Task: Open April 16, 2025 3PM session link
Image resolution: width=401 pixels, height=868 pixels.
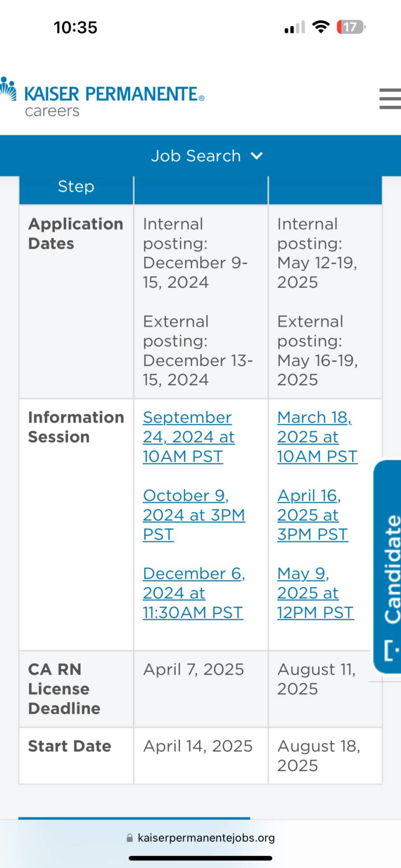Action: pos(312,515)
